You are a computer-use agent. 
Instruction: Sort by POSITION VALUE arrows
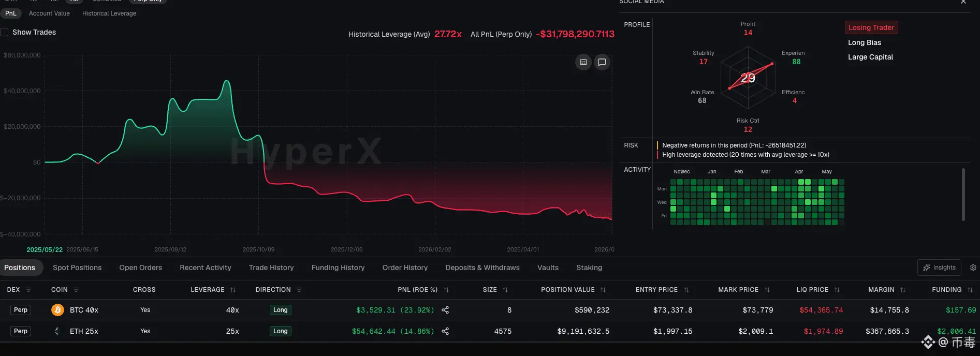click(603, 290)
